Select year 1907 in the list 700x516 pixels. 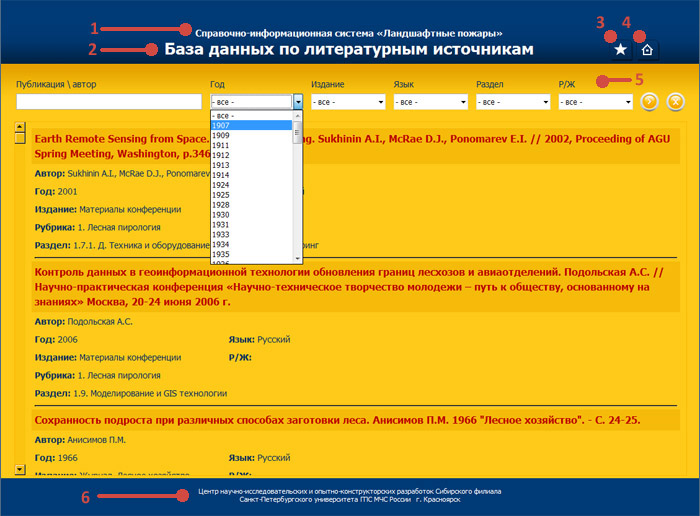pyautogui.click(x=251, y=125)
